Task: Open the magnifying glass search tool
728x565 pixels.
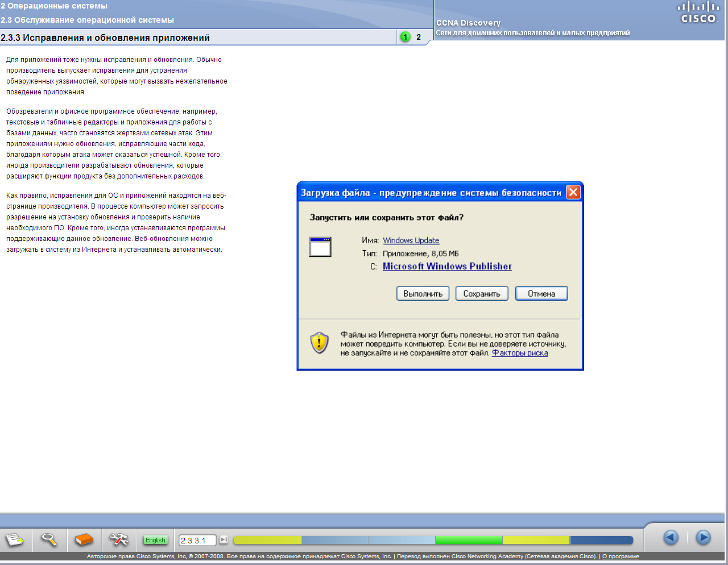Action: pos(49,539)
